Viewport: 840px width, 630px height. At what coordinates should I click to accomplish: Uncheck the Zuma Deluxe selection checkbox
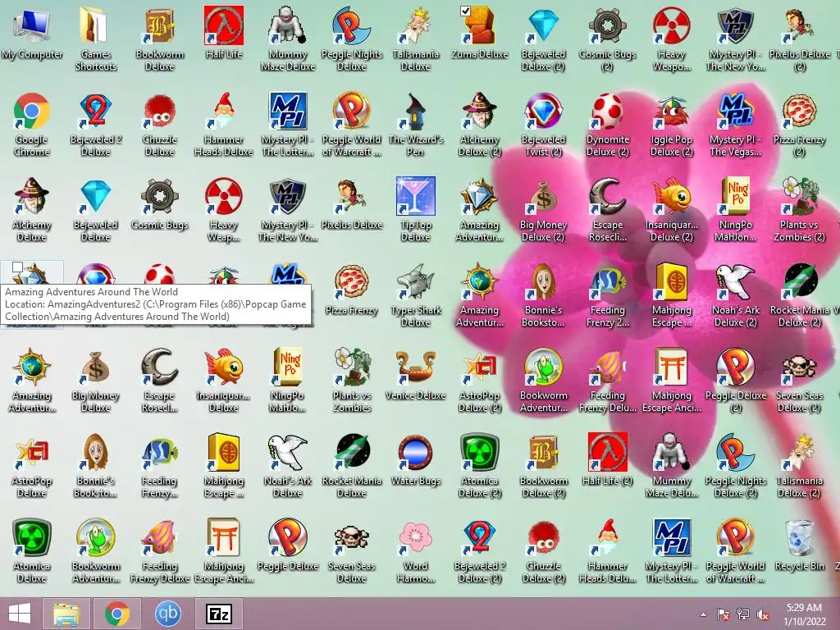(x=466, y=10)
